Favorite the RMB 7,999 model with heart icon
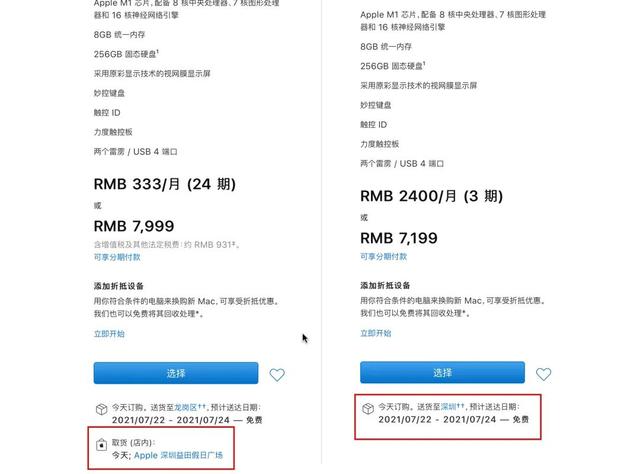640x474 pixels. (277, 374)
